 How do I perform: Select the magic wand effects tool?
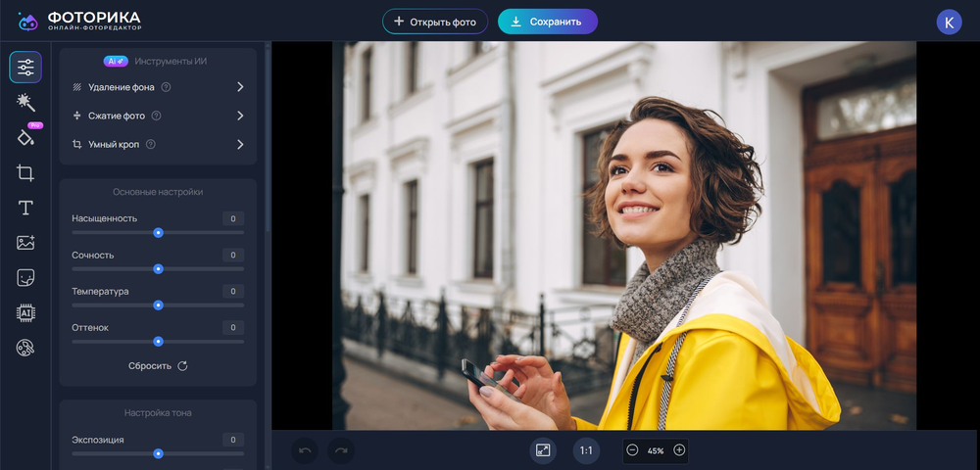[x=25, y=102]
